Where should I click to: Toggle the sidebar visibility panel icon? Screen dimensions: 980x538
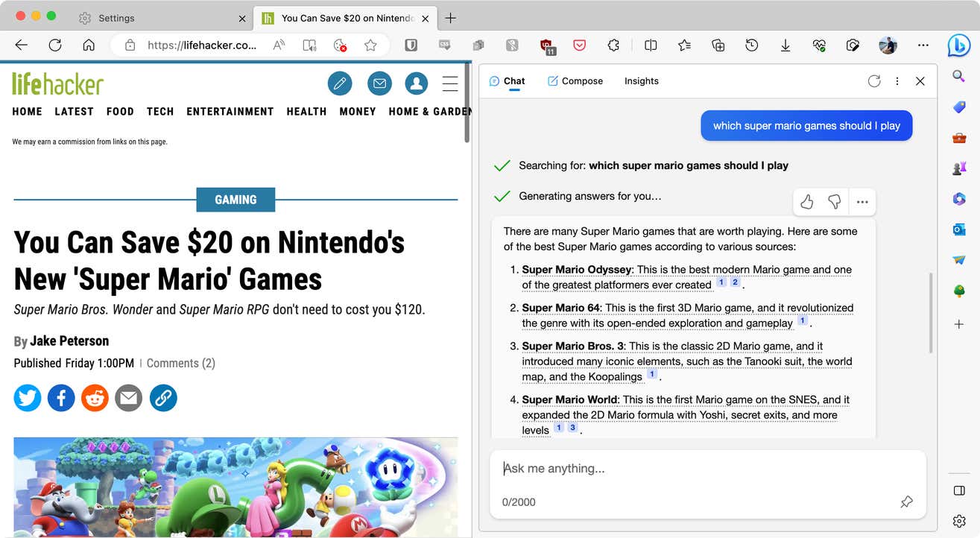pyautogui.click(x=959, y=490)
